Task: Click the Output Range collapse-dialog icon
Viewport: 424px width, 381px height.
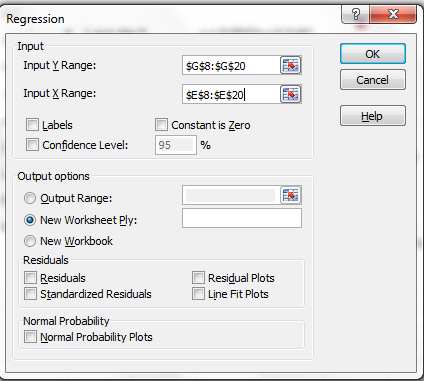Action: click(x=291, y=195)
